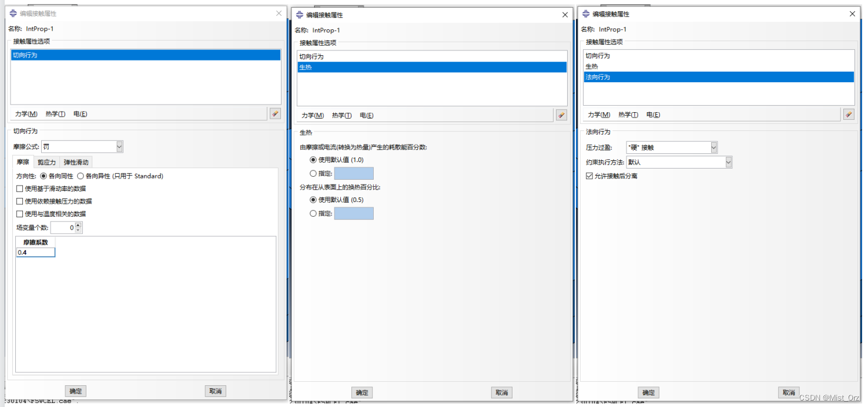Increase 场变量个数 with the up arrow
Viewport: 868px width, 407px height.
point(79,225)
